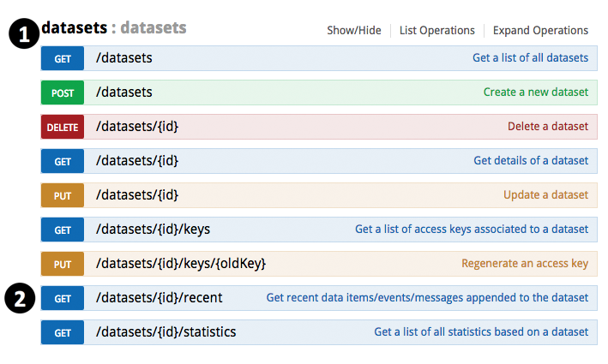This screenshot has width=608, height=364.
Task: Click the GET badge for /datasets/{id}/recent
Action: click(x=63, y=298)
